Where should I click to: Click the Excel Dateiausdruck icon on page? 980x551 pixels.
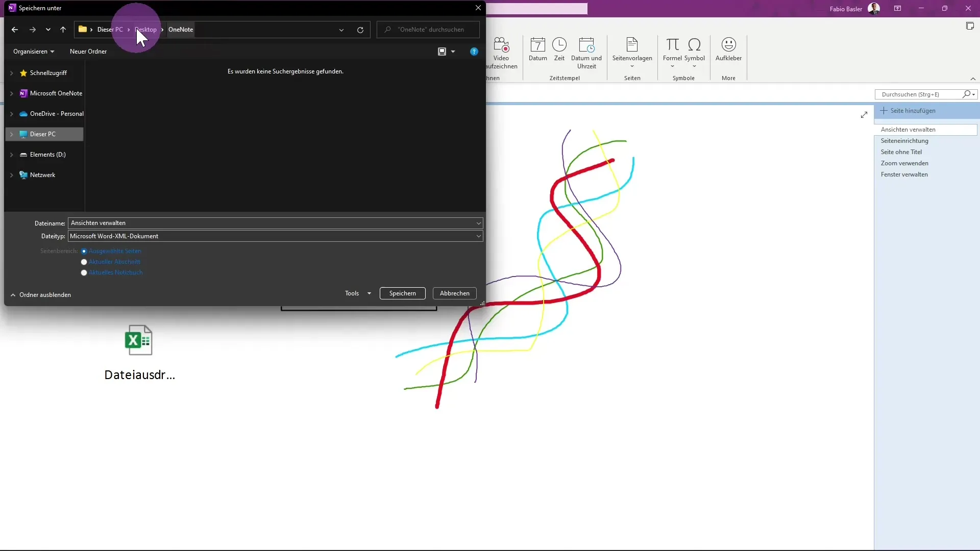point(139,340)
